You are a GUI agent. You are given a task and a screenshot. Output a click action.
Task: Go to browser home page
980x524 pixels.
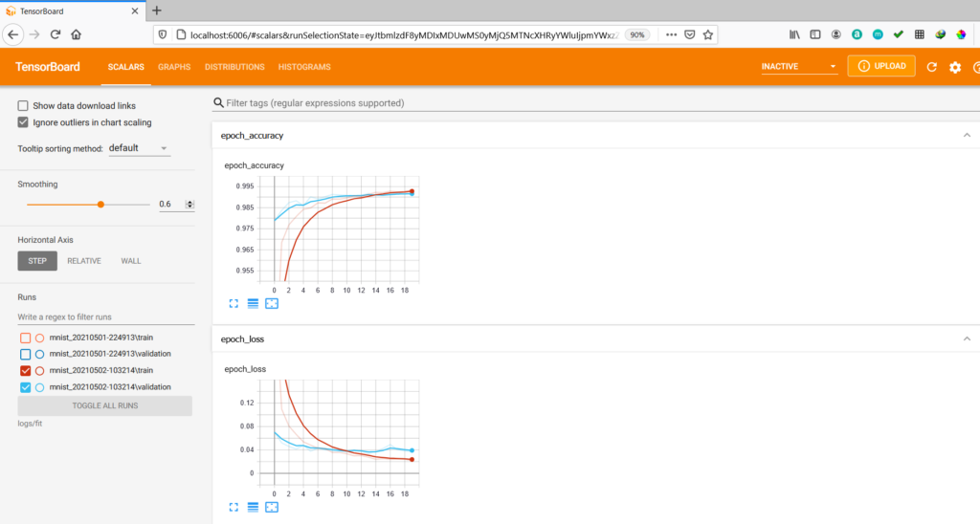coord(76,33)
